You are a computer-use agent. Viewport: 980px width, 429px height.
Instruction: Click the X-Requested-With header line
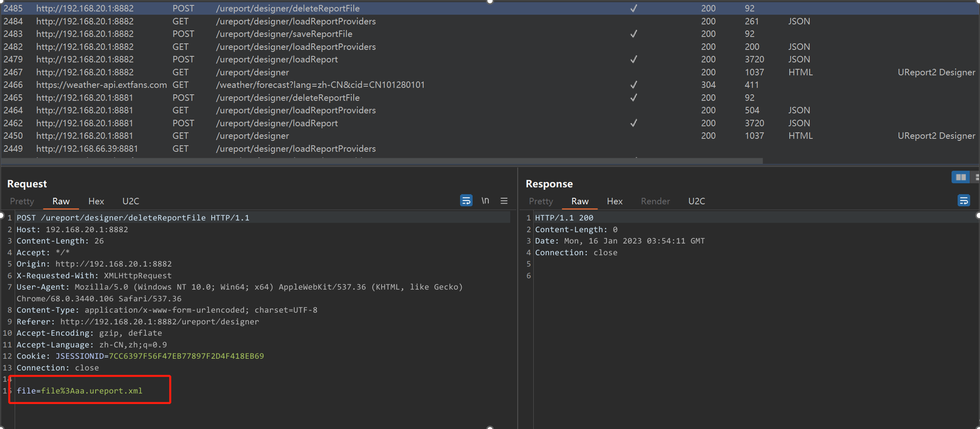(94, 275)
